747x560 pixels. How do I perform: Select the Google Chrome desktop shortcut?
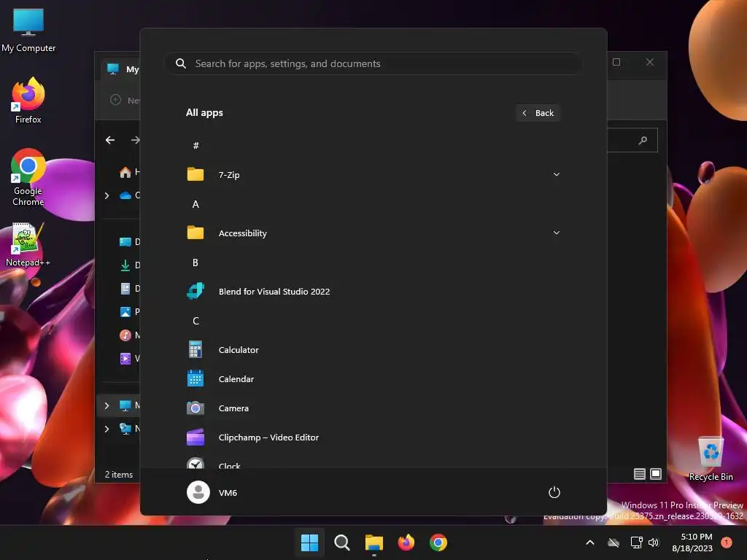[28, 177]
